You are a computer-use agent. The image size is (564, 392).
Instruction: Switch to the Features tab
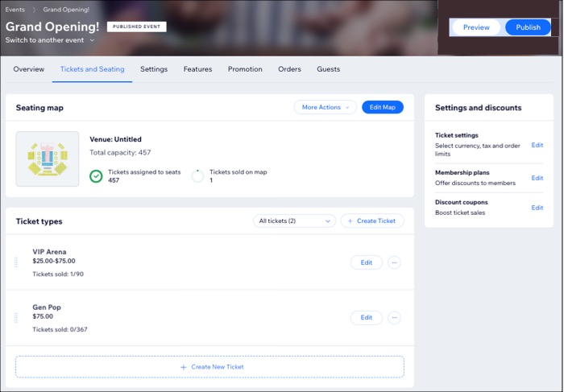coord(198,69)
